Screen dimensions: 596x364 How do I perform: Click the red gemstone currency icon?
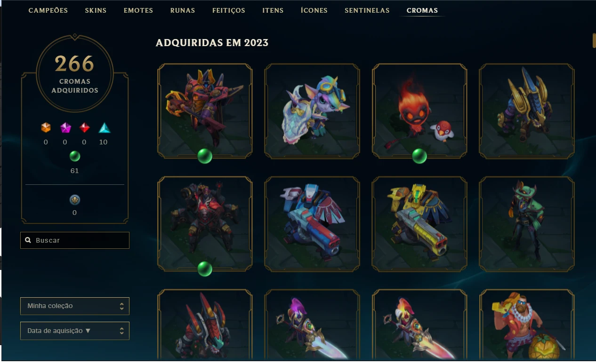(84, 127)
